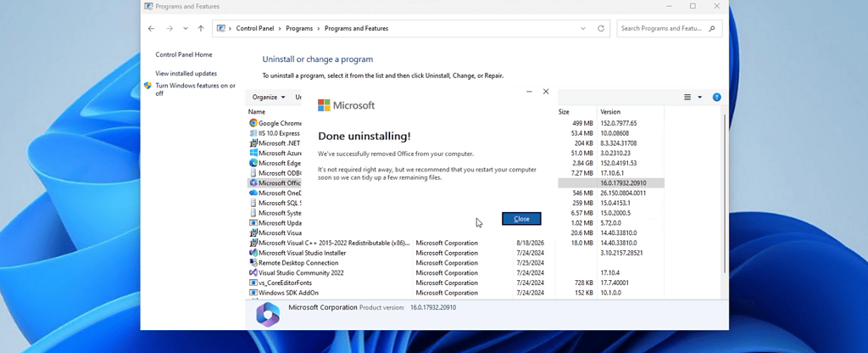Click Control Panel in the breadcrumb
This screenshot has height=353, width=868.
click(x=255, y=28)
